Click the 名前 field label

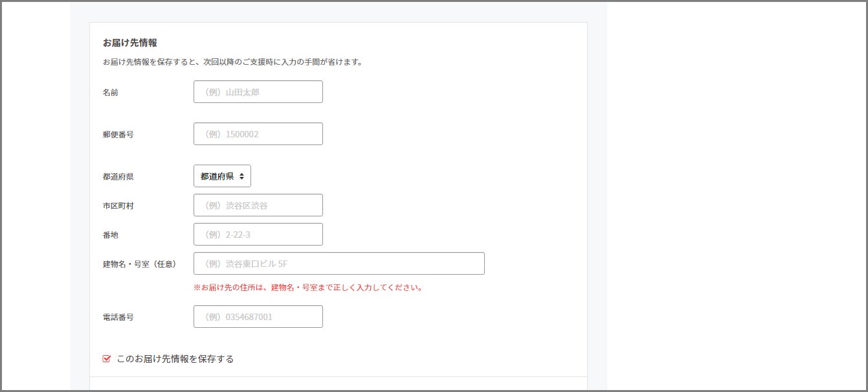tap(111, 93)
